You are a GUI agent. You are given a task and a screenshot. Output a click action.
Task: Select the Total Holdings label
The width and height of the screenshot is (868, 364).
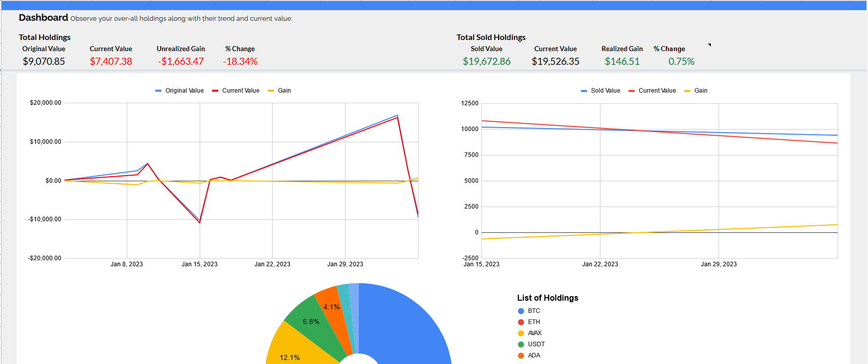(x=45, y=37)
